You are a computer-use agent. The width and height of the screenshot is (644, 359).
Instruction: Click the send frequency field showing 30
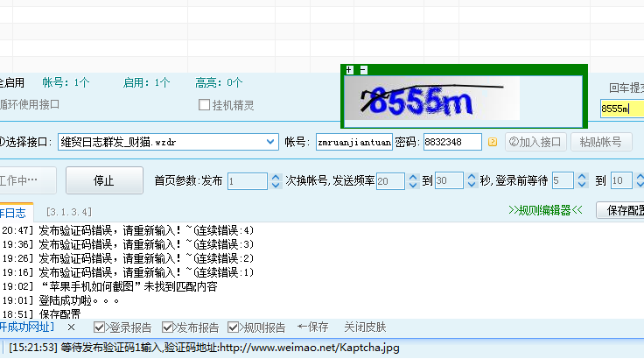click(x=449, y=180)
